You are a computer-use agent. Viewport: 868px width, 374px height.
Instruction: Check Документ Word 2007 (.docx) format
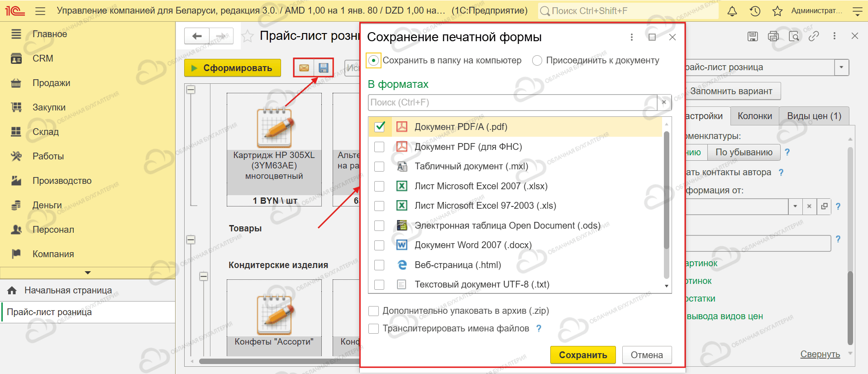pos(380,245)
